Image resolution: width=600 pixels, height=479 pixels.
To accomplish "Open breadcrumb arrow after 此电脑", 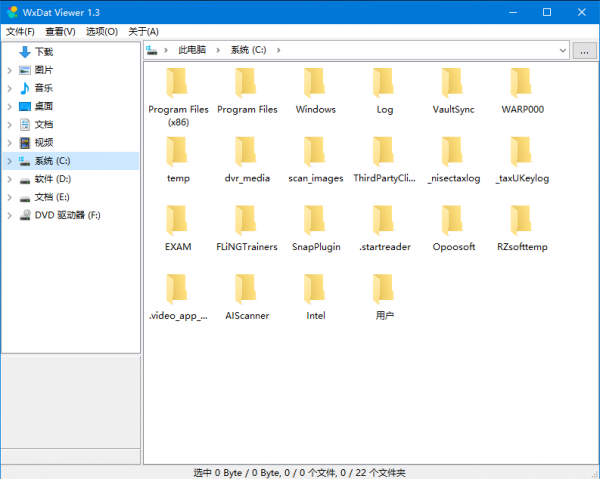I will tap(218, 50).
